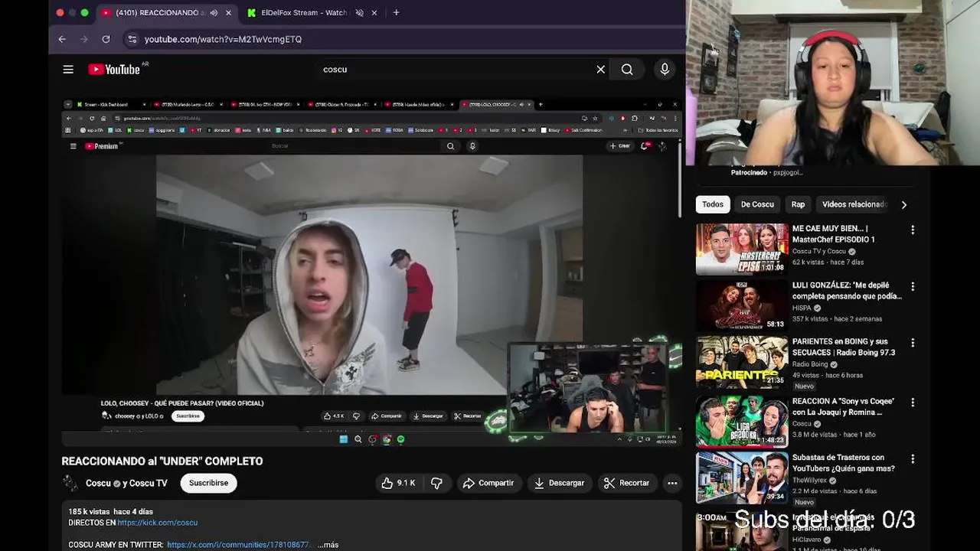This screenshot has width=980, height=551.
Task: Open Sony vs Coqee reaction thumbnail
Action: [x=742, y=422]
